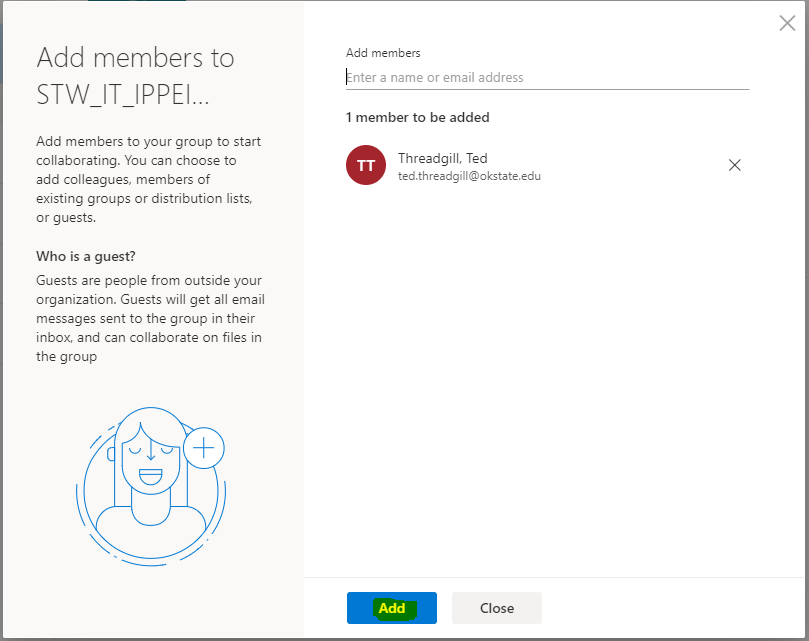Viewport: 809px width, 641px height.
Task: Click the 'Add members' field label
Action: pos(383,53)
